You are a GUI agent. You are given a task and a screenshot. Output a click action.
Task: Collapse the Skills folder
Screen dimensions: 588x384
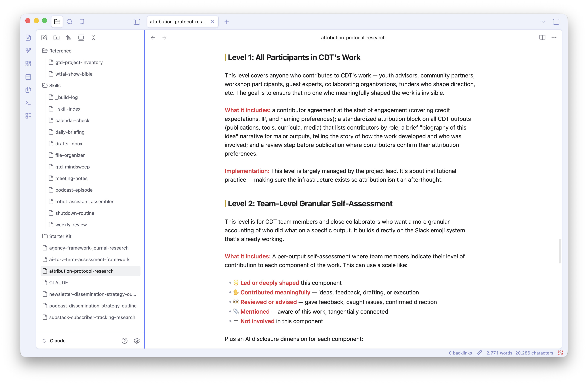(55, 85)
